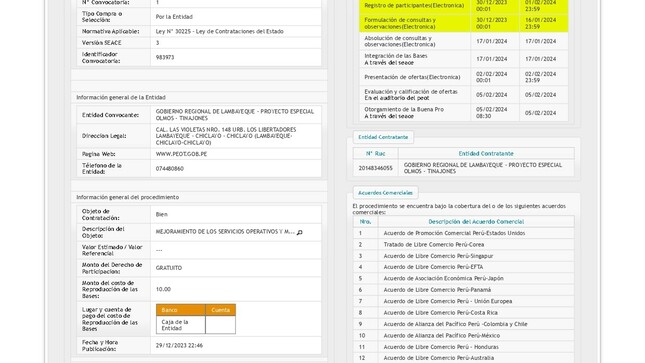
Task: Click the 'Información general del procedimiento' heading
Action: pyautogui.click(x=128, y=198)
